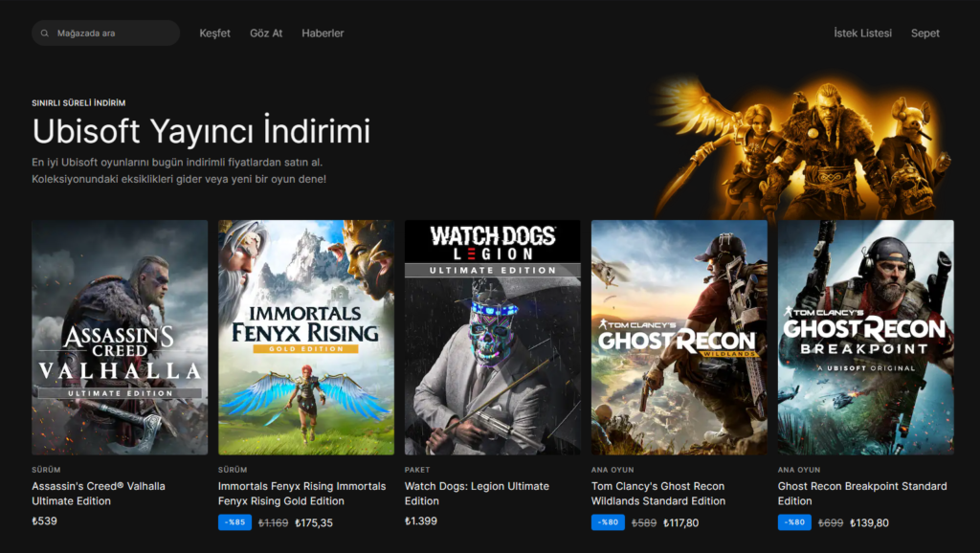Click Assassin's Creed Valhalla Ultimate Edition title
Viewport: 980px width, 553px height.
coord(99,494)
